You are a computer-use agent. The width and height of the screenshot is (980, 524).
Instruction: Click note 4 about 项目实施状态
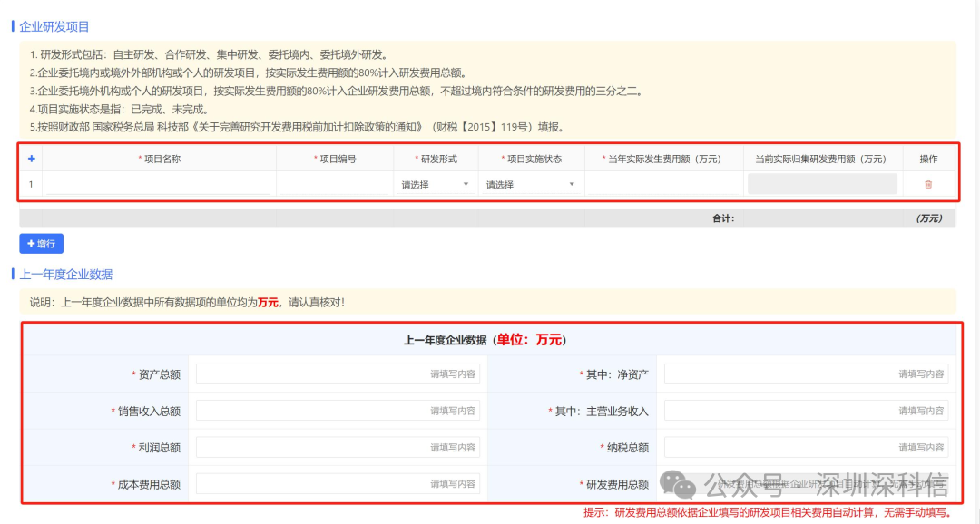(121, 109)
